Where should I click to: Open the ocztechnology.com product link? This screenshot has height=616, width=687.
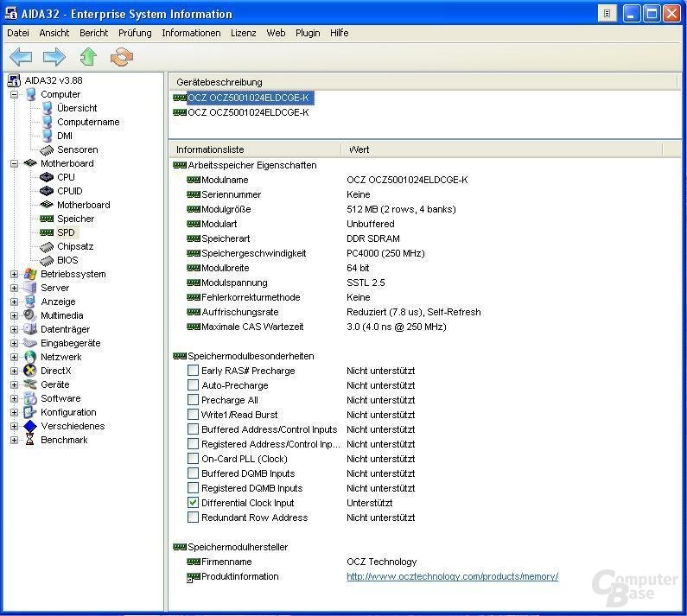pos(452,576)
